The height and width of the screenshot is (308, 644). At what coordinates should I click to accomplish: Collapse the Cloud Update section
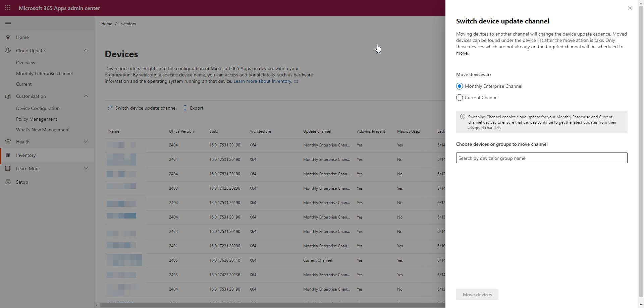86,50
